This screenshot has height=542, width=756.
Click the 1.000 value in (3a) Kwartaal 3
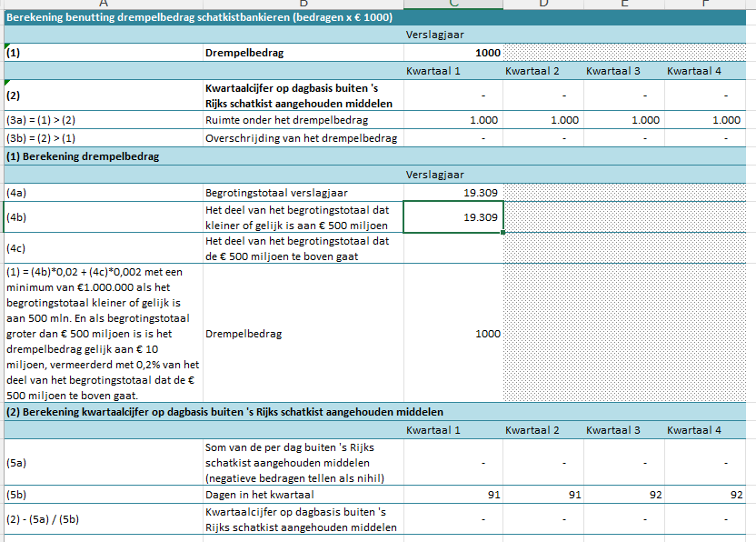[x=624, y=120]
